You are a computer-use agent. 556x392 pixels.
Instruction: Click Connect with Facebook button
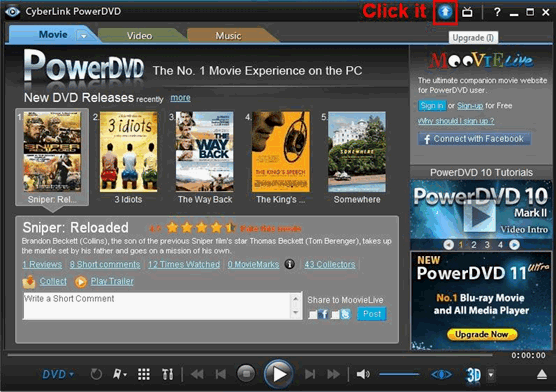click(x=474, y=139)
